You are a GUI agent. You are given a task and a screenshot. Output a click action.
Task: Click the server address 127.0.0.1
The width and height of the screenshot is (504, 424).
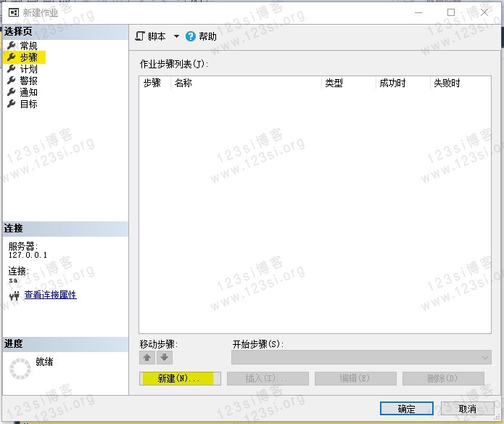[x=28, y=255]
